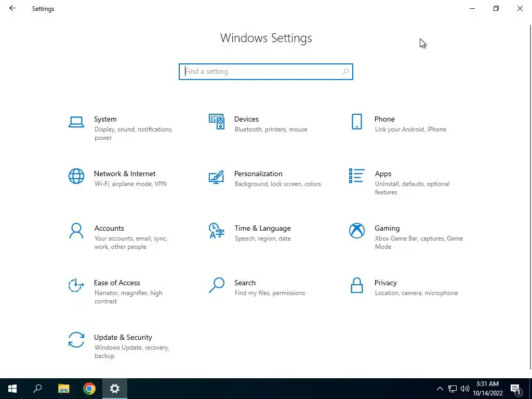Viewport: 532px width, 399px height.
Task: Open the volume speaker tray icon
Action: click(465, 389)
